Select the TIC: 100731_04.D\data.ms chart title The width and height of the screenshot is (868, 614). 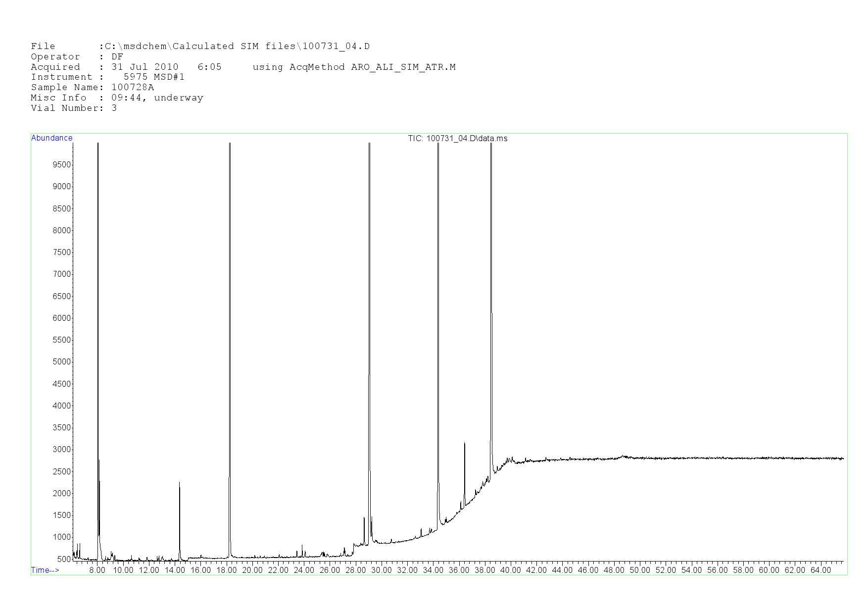coord(457,139)
